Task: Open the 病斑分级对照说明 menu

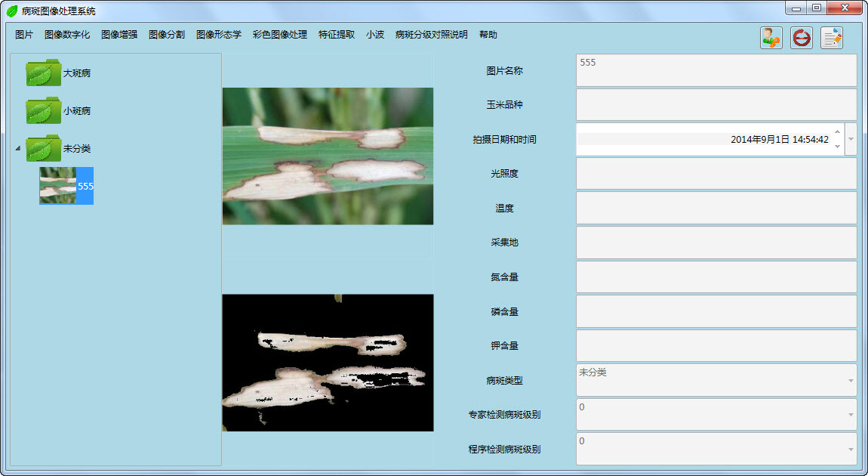Action: [431, 34]
